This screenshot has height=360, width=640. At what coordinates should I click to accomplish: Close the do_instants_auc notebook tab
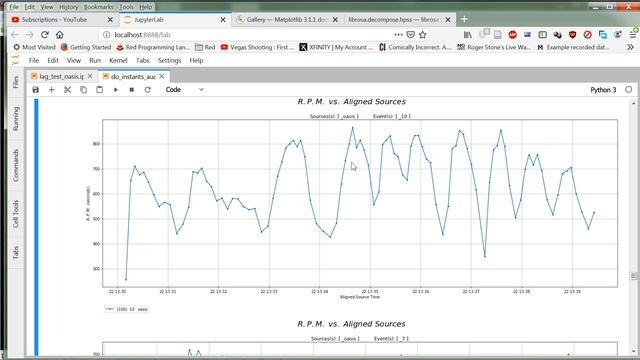pos(162,76)
